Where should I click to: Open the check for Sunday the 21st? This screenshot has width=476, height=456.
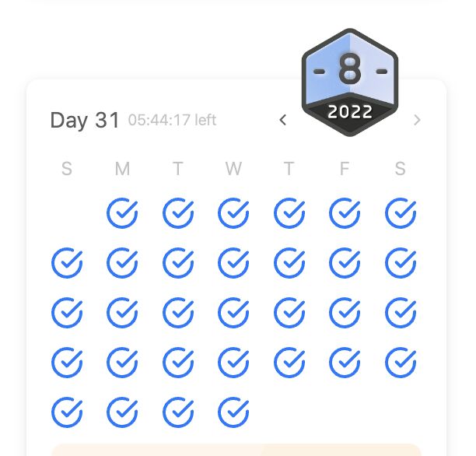(x=67, y=363)
